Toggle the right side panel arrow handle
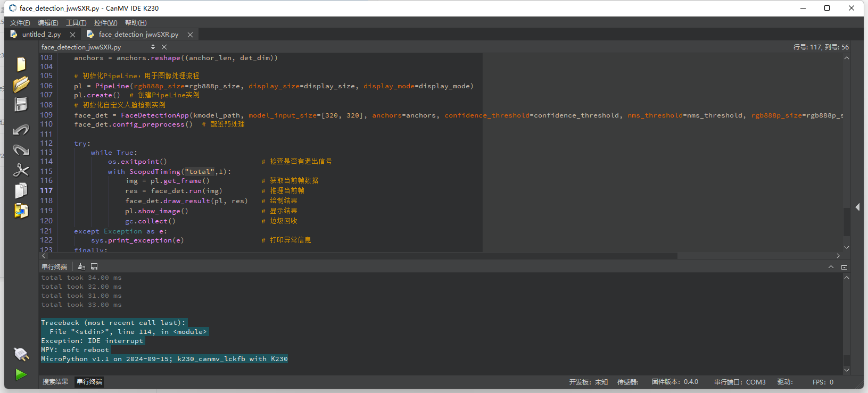Viewport: 868px width, 393px height. coord(857,207)
